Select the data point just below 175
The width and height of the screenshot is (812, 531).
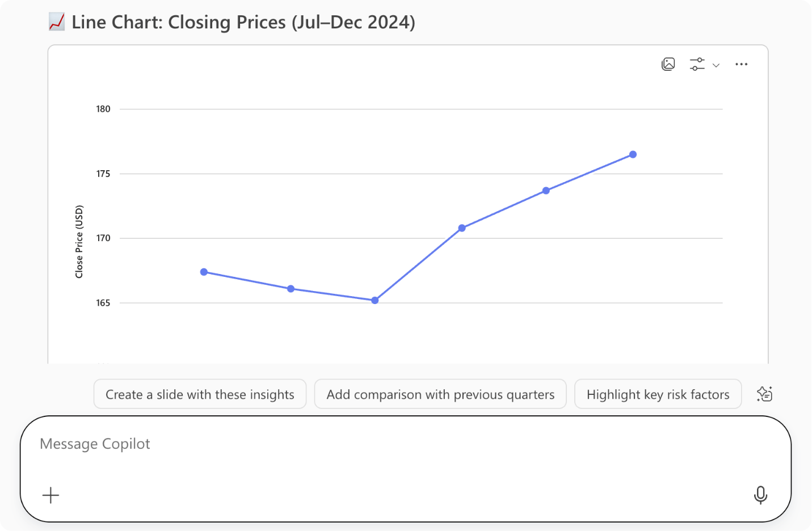pos(546,191)
